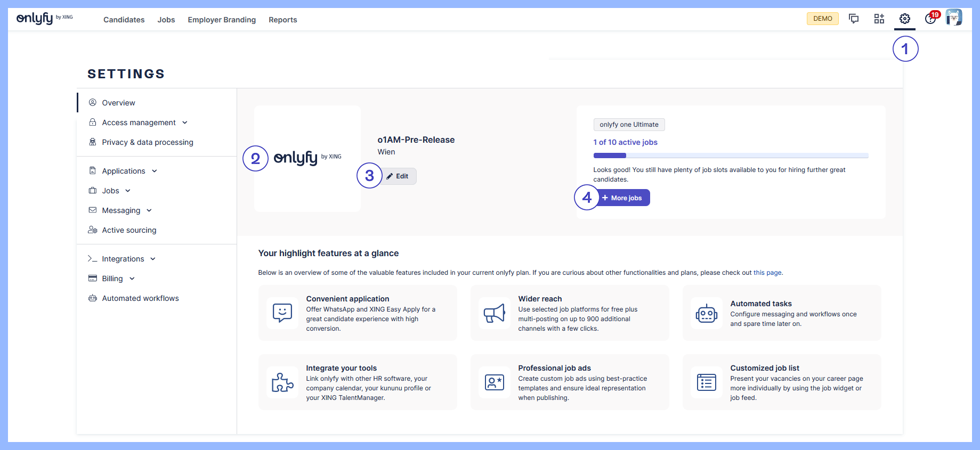Expand the Integrations chevron in sidebar
980x450 pixels.
[x=153, y=259]
